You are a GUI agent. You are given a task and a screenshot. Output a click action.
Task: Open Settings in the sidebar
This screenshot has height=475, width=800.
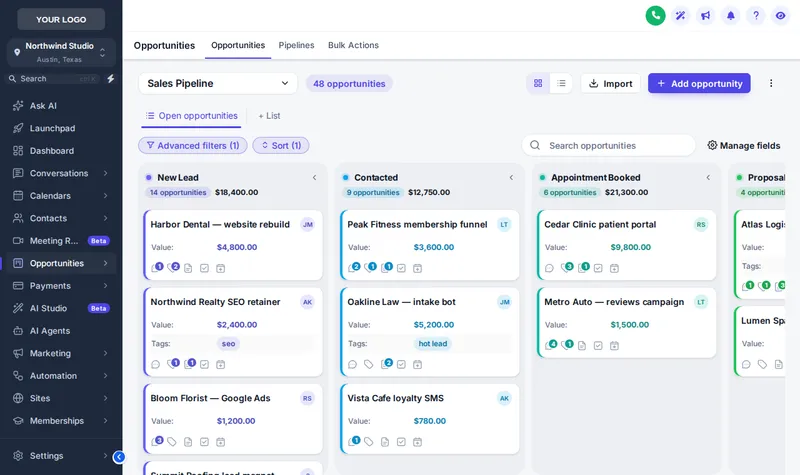pyautogui.click(x=61, y=456)
